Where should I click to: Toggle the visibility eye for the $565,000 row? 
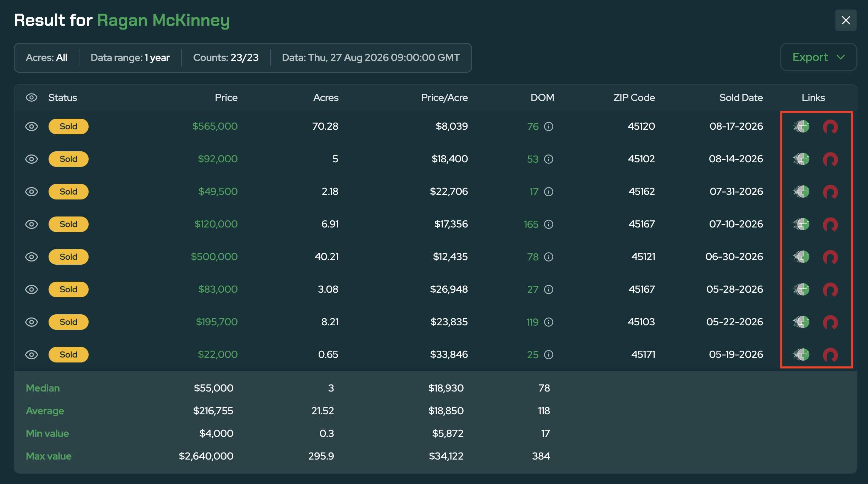(32, 126)
